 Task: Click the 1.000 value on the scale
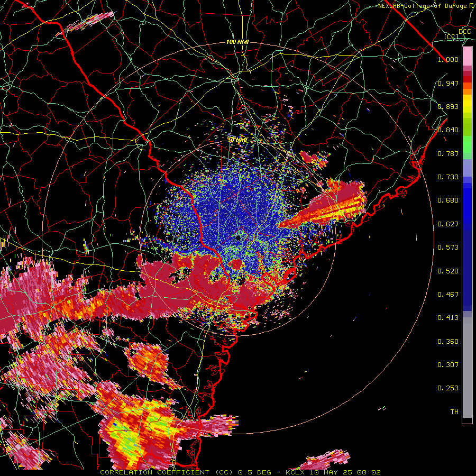click(x=448, y=59)
